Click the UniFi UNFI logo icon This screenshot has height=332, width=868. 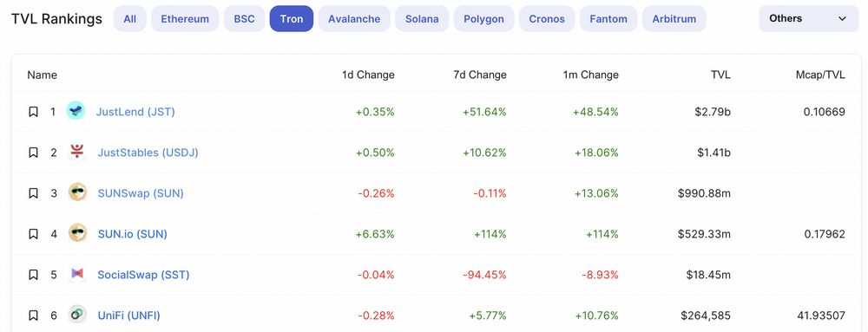point(77,315)
